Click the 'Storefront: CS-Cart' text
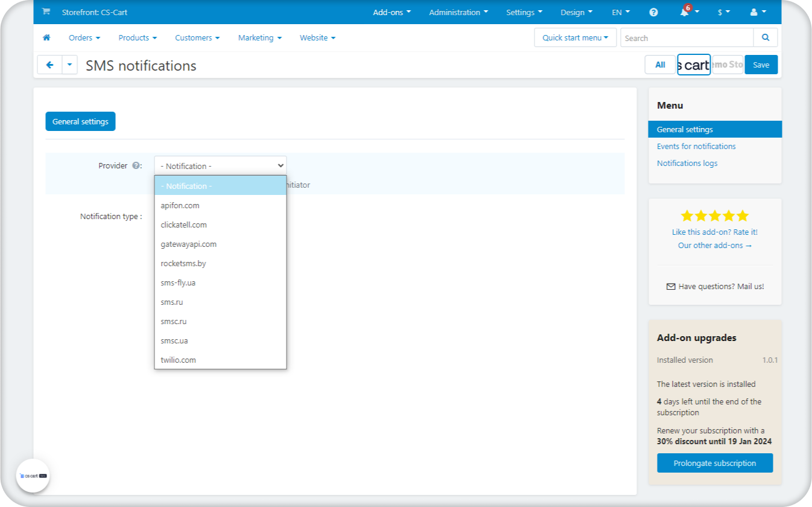The width and height of the screenshot is (812, 507). [x=95, y=12]
